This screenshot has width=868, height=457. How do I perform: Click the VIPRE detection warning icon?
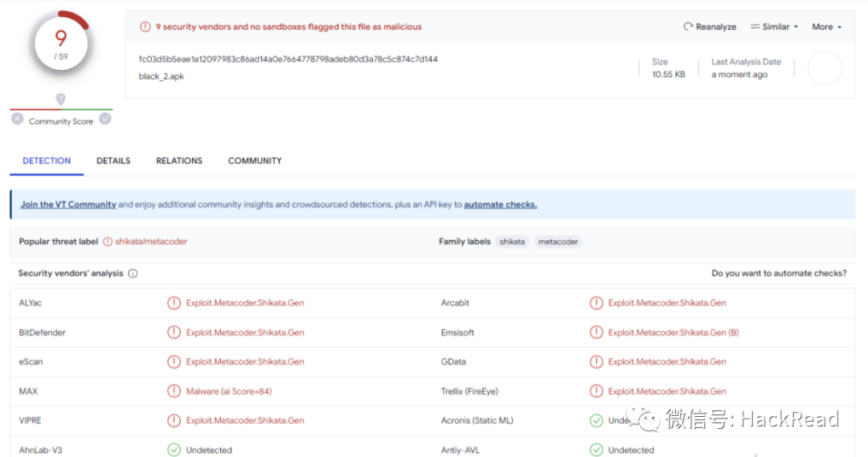coord(174,421)
